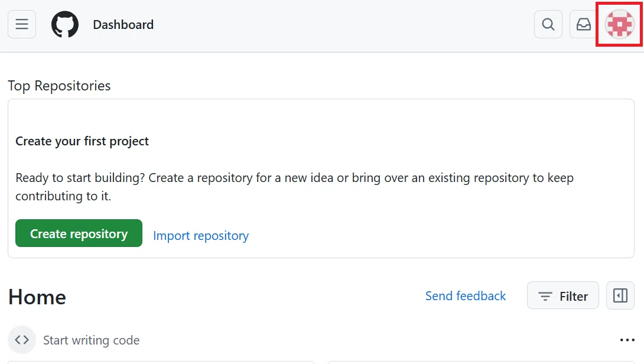Screen dimensions: 644x364
Task: Toggle the side panel icon beside Filter
Action: point(620,295)
